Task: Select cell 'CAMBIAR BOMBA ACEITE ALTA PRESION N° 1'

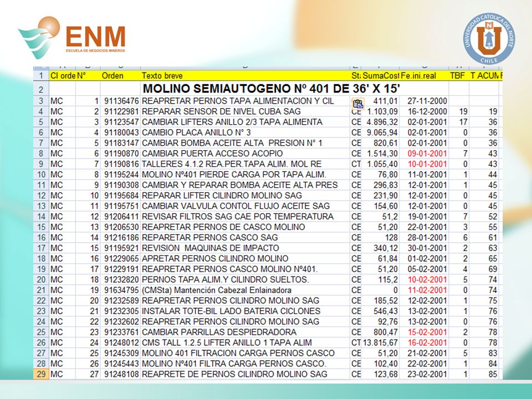Action: pyautogui.click(x=245, y=143)
